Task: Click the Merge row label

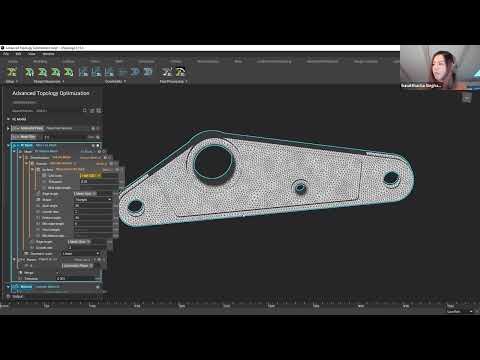Action: pyautogui.click(x=29, y=273)
